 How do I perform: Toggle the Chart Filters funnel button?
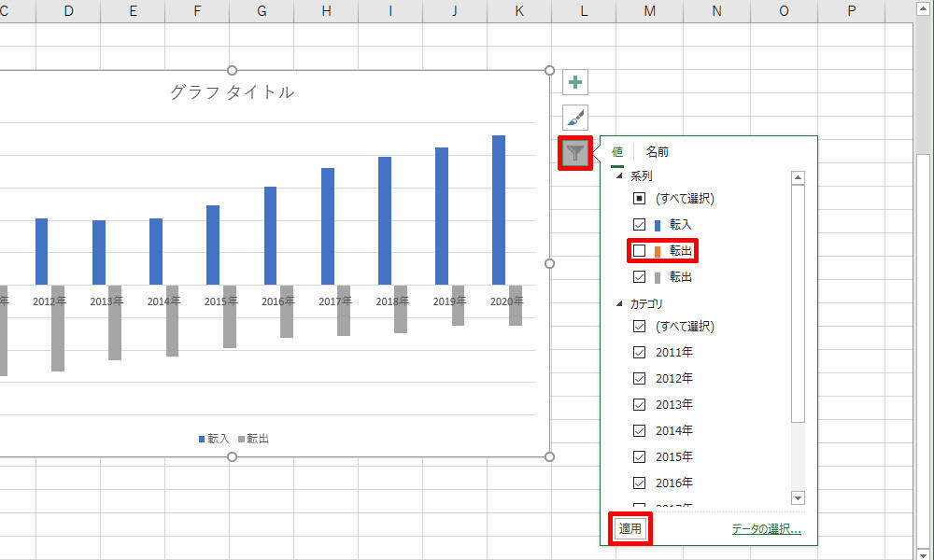point(574,153)
